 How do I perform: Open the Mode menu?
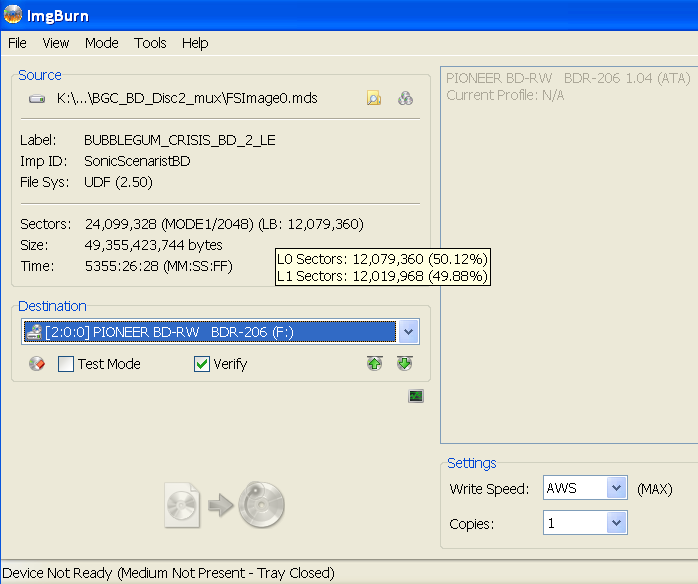click(x=101, y=43)
